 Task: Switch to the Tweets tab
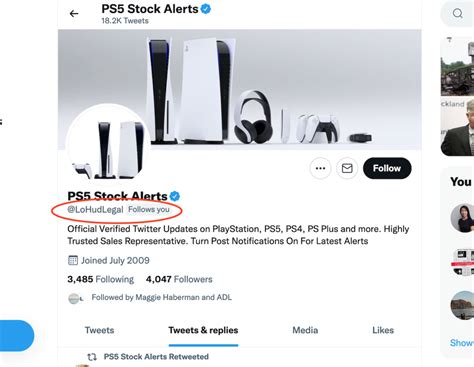click(x=99, y=330)
